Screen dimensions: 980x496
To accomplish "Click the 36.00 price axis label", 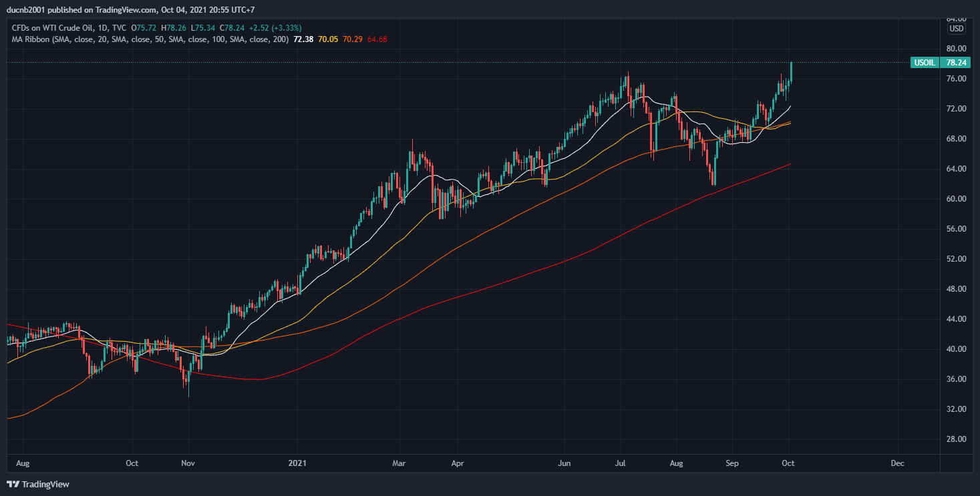I will click(957, 379).
